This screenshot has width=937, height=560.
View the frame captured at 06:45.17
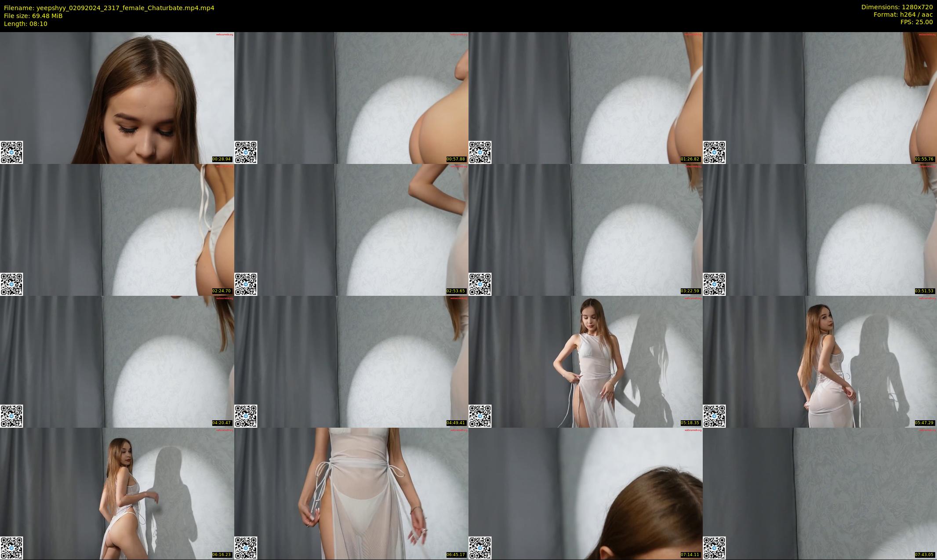click(x=351, y=493)
